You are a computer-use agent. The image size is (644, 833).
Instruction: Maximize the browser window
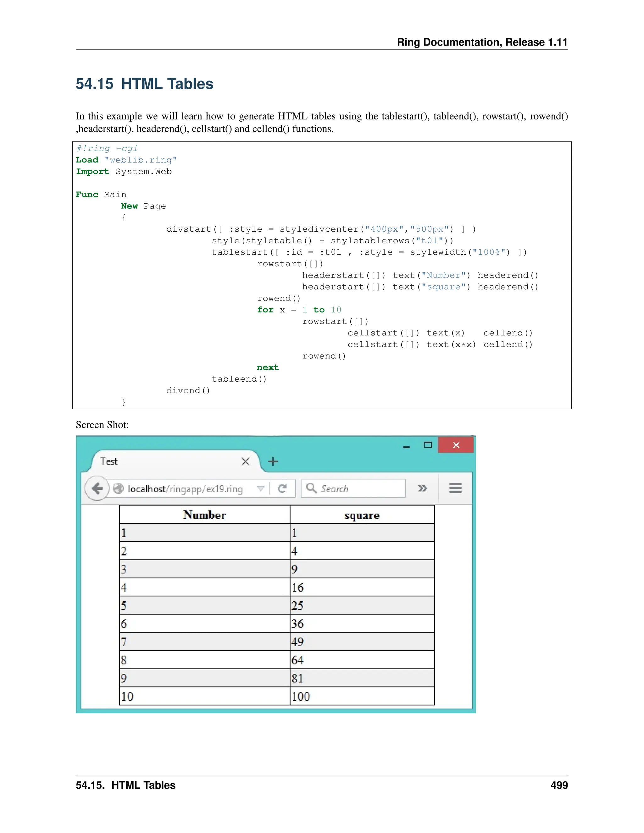(428, 445)
